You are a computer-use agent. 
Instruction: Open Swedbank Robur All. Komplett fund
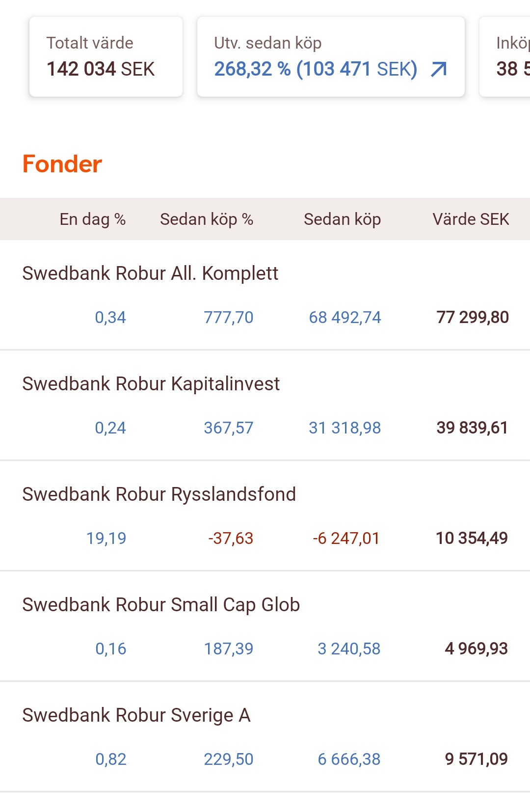(150, 273)
